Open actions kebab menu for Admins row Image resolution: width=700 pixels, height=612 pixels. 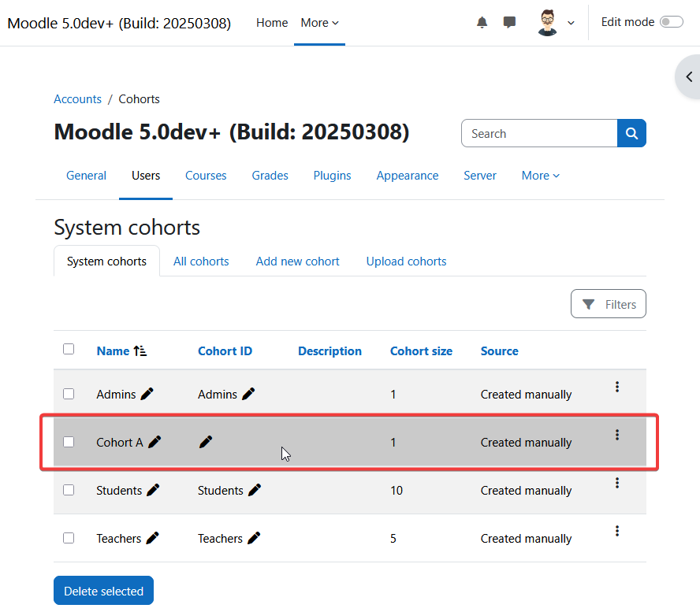(617, 387)
